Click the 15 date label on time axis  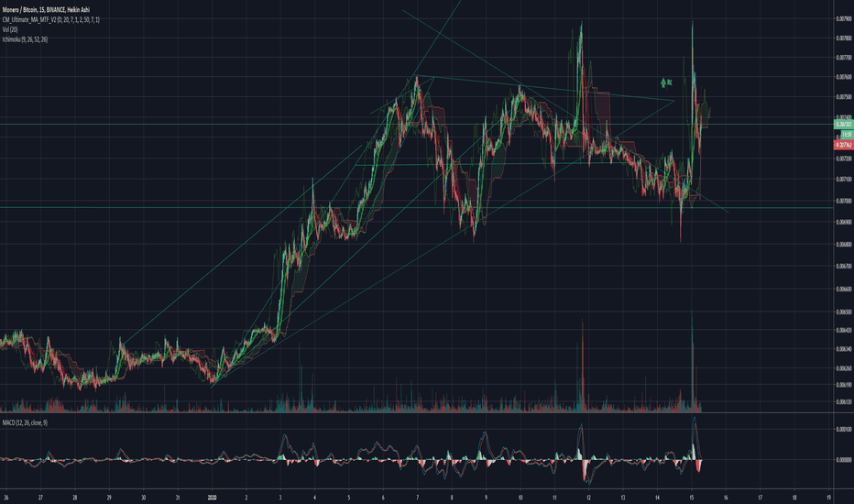click(x=692, y=498)
